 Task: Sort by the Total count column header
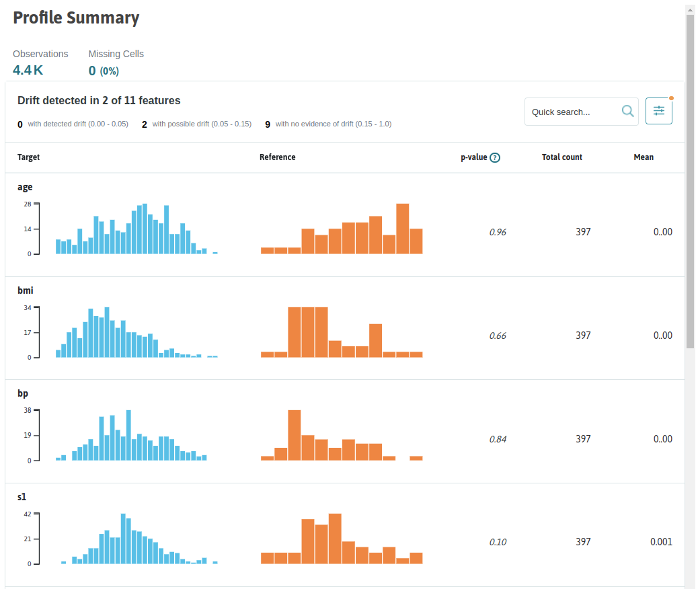coord(561,157)
